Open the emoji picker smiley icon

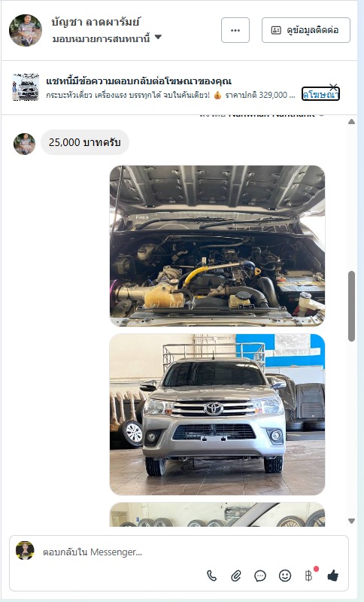click(x=284, y=576)
